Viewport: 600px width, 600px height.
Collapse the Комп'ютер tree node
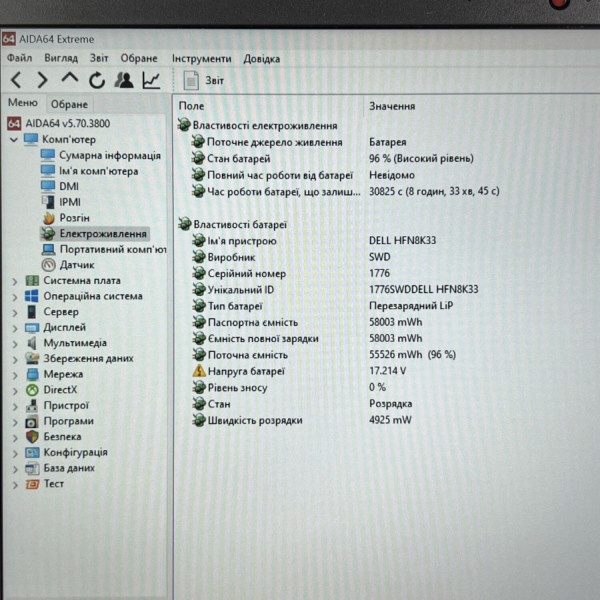pyautogui.click(x=14, y=140)
